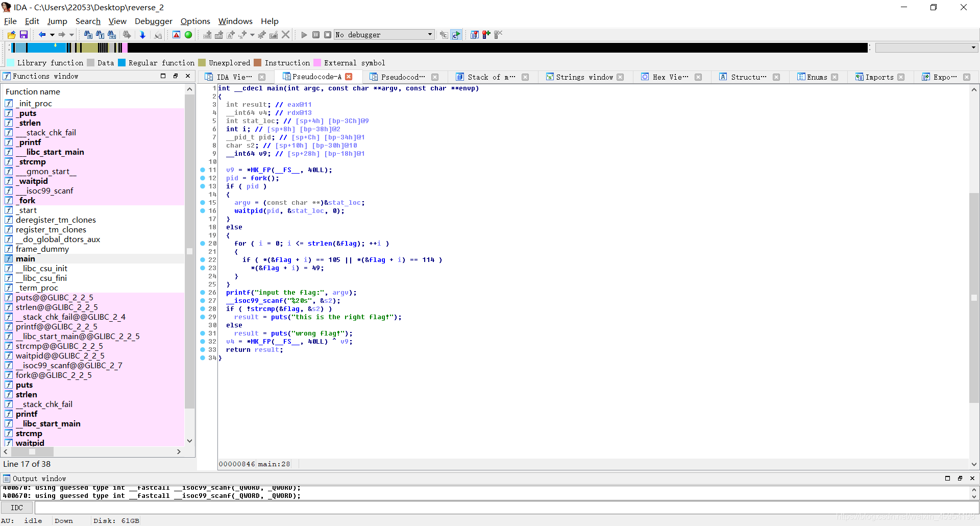Close the Pseudocode-A tab

point(349,77)
